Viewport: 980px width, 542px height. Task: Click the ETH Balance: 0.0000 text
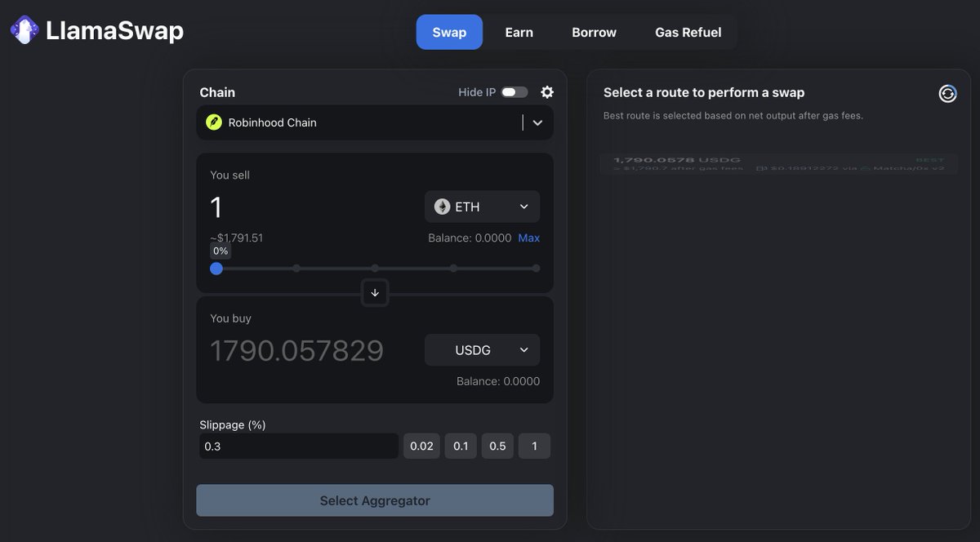click(470, 238)
